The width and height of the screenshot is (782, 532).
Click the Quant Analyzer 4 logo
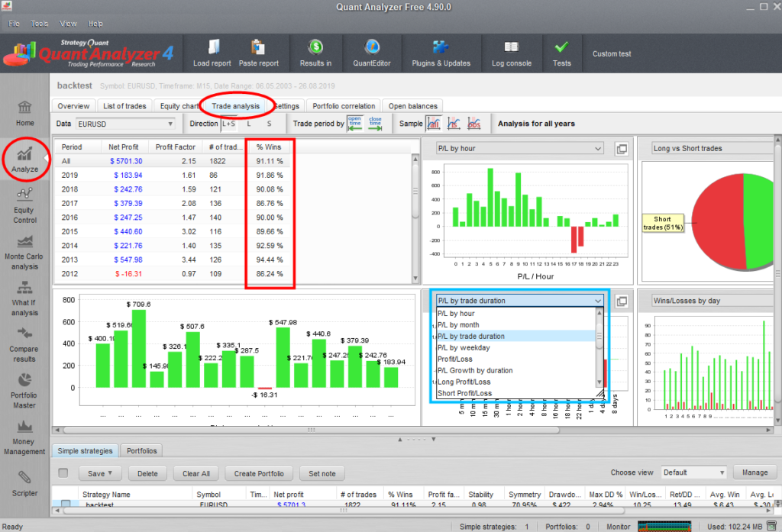pyautogui.click(x=90, y=53)
